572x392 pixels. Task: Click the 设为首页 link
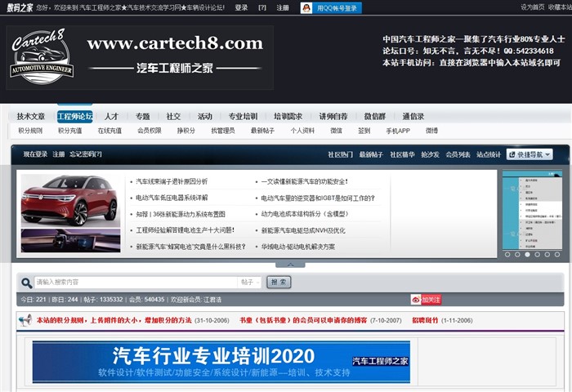click(532, 7)
